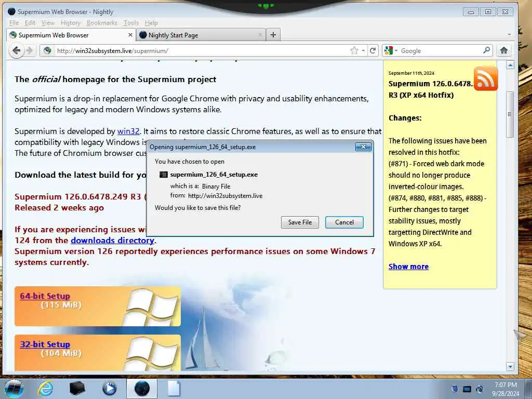Screen dimensions: 532x399
Task: Click the security shield tray icon
Action: pos(455,389)
